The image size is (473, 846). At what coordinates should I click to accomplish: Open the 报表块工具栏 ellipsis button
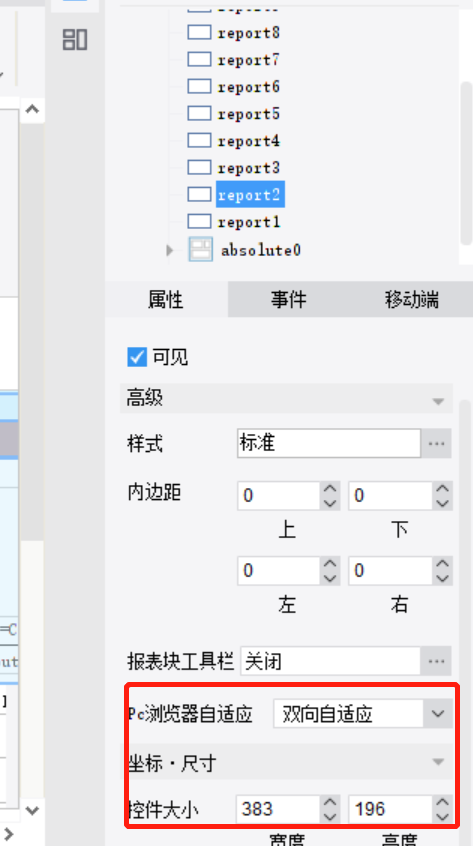pos(436,661)
